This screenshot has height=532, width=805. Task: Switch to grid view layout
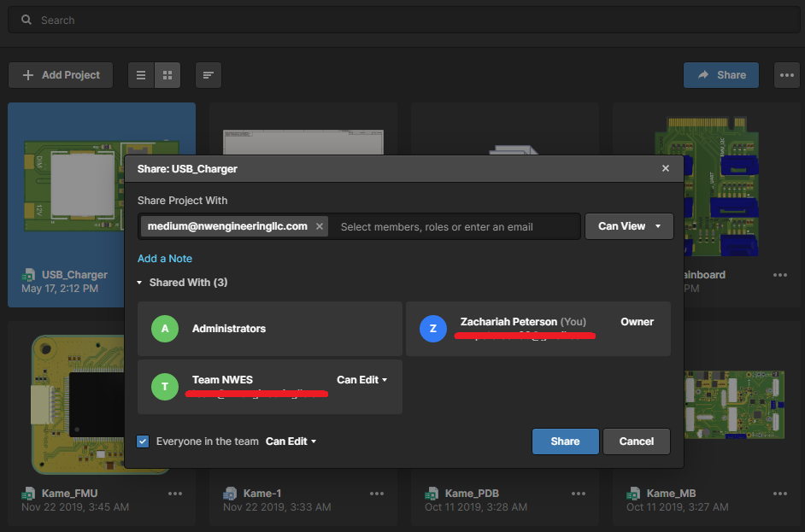click(167, 75)
